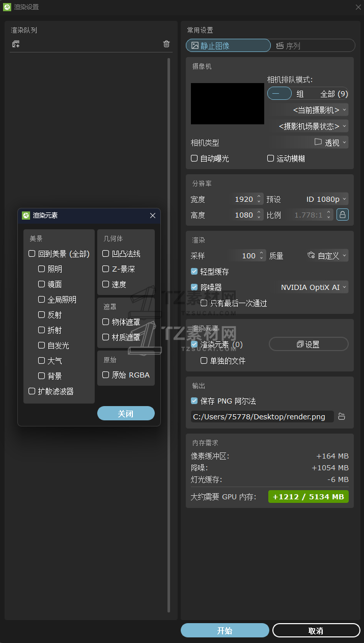The height and width of the screenshot is (643, 364).
Task: Check the 材质遮罩 checkbox
Action: pos(105,337)
